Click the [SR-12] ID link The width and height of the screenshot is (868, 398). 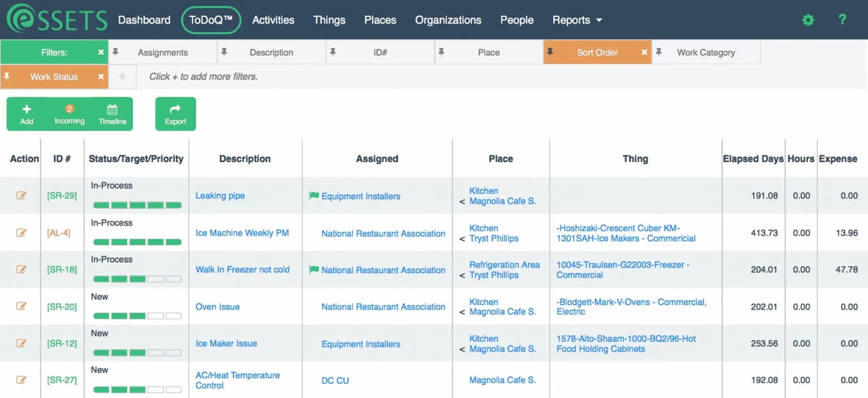62,343
